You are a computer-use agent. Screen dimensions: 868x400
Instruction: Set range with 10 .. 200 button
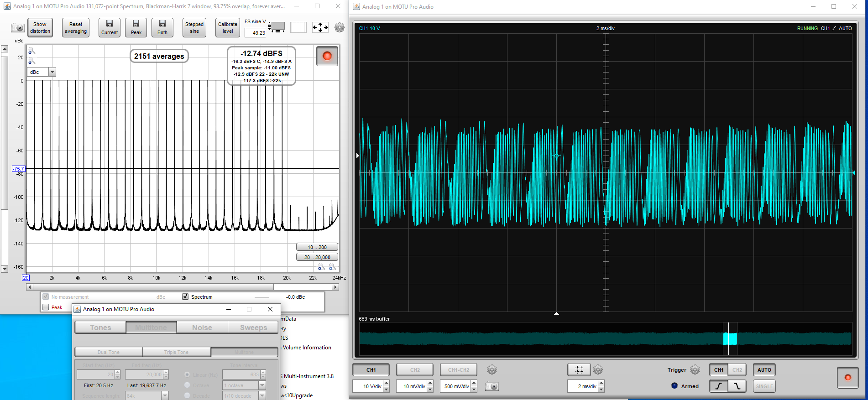317,247
